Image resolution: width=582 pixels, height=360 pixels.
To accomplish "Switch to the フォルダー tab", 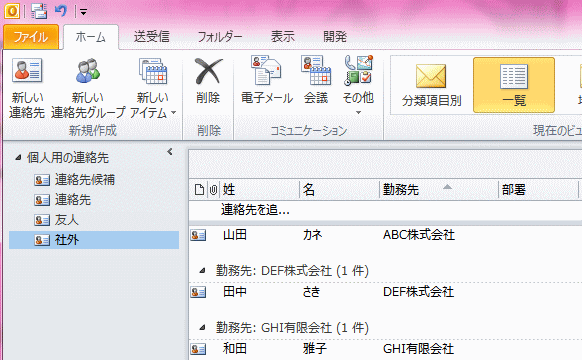I will [220, 37].
